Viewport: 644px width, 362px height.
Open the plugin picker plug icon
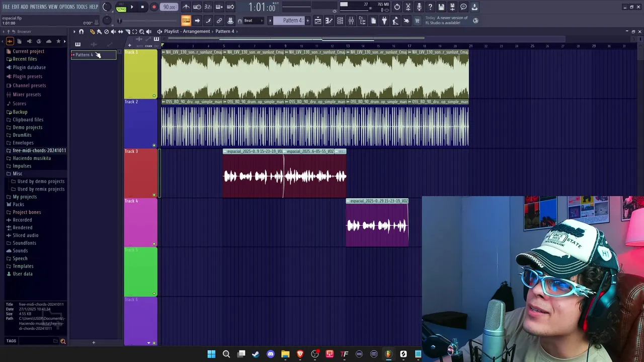point(384,21)
